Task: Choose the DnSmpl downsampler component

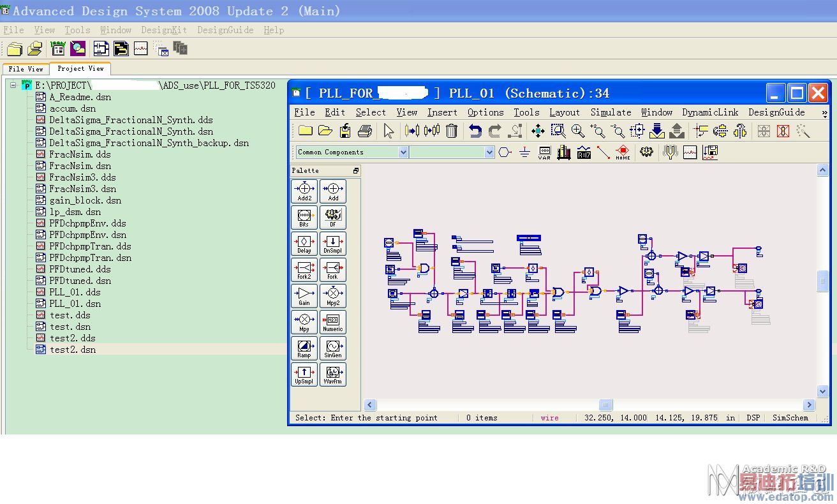Action: coord(333,243)
